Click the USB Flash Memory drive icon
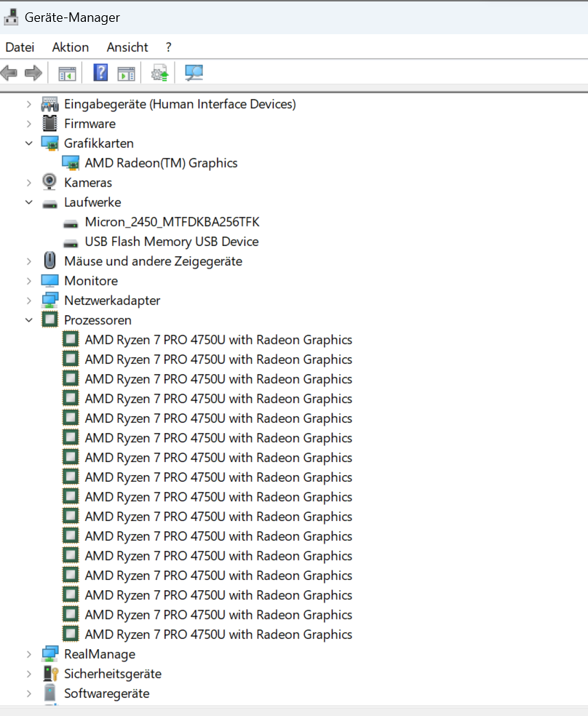Image resolution: width=588 pixels, height=716 pixels. tap(71, 243)
